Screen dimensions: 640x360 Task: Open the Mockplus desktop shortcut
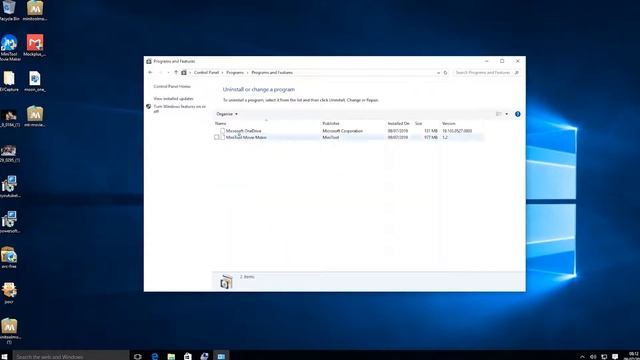[35, 45]
